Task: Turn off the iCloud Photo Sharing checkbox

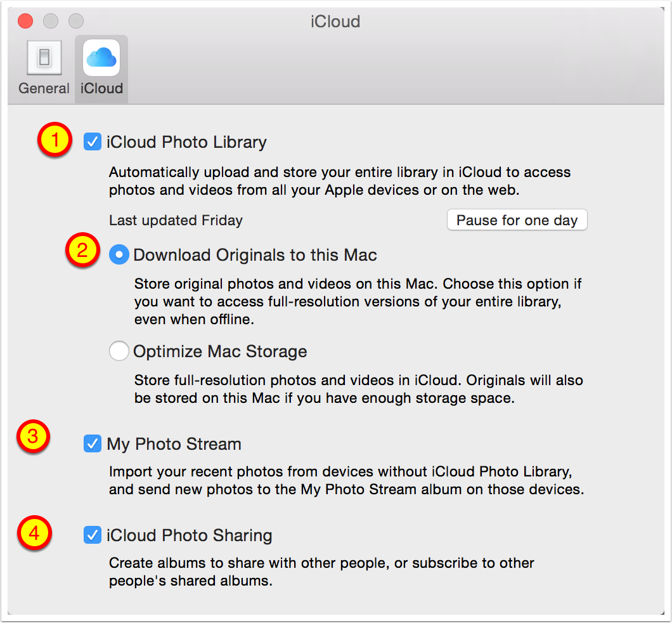Action: pos(93,535)
